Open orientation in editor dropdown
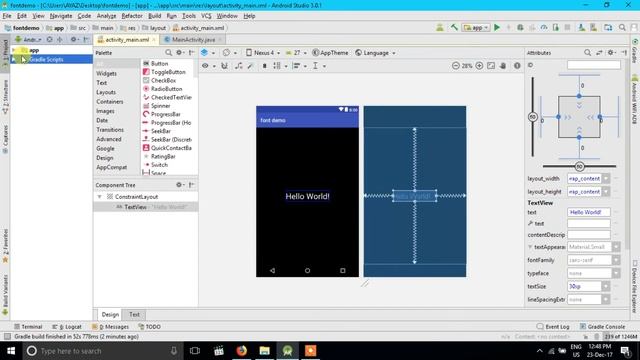 pyautogui.click(x=229, y=53)
